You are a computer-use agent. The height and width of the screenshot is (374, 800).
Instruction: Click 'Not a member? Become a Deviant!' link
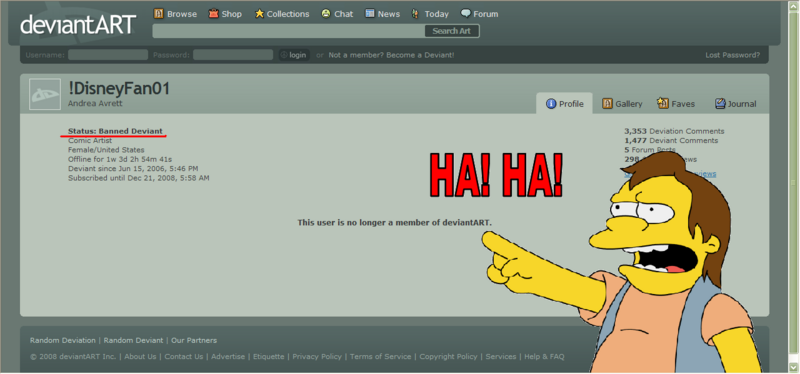pyautogui.click(x=391, y=55)
